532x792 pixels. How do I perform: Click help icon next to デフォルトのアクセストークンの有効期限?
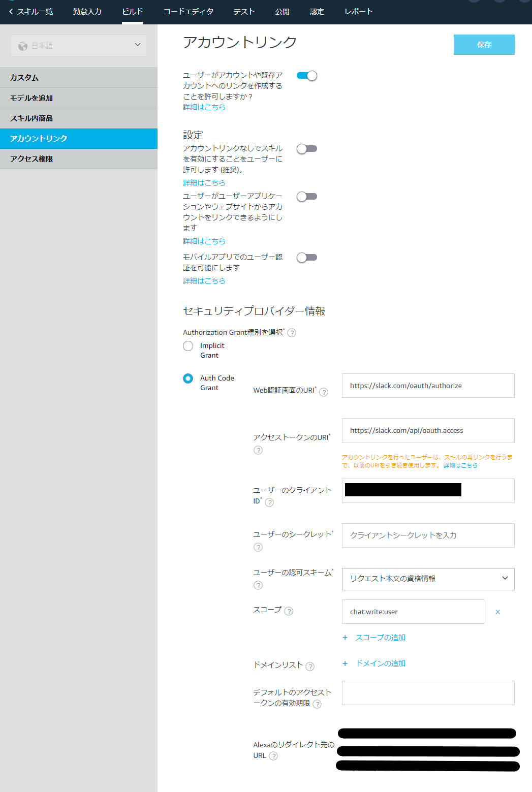[x=317, y=704]
